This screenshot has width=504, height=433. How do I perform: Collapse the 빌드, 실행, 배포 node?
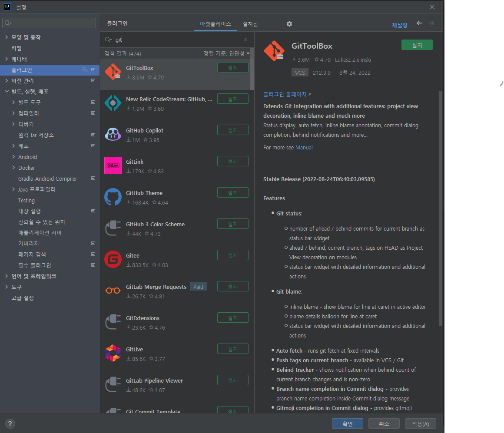pyautogui.click(x=7, y=92)
